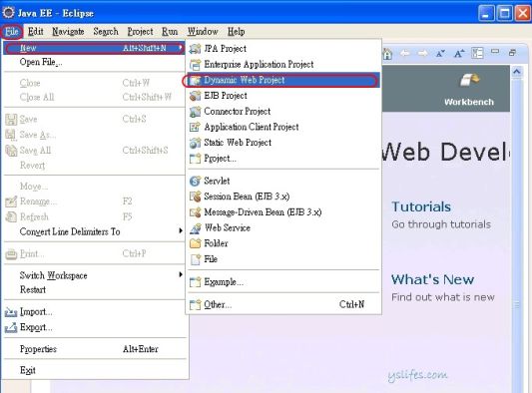Screen dimensions: 532x393
Task: Expand Convert Line Delimiters To submenu
Action: [x=181, y=231]
